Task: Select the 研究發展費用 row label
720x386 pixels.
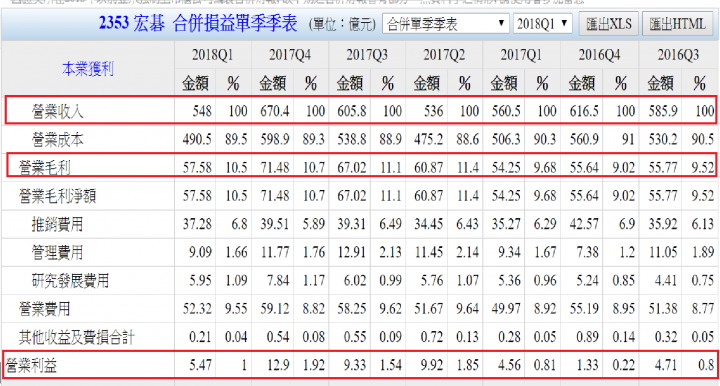Action: [x=70, y=280]
